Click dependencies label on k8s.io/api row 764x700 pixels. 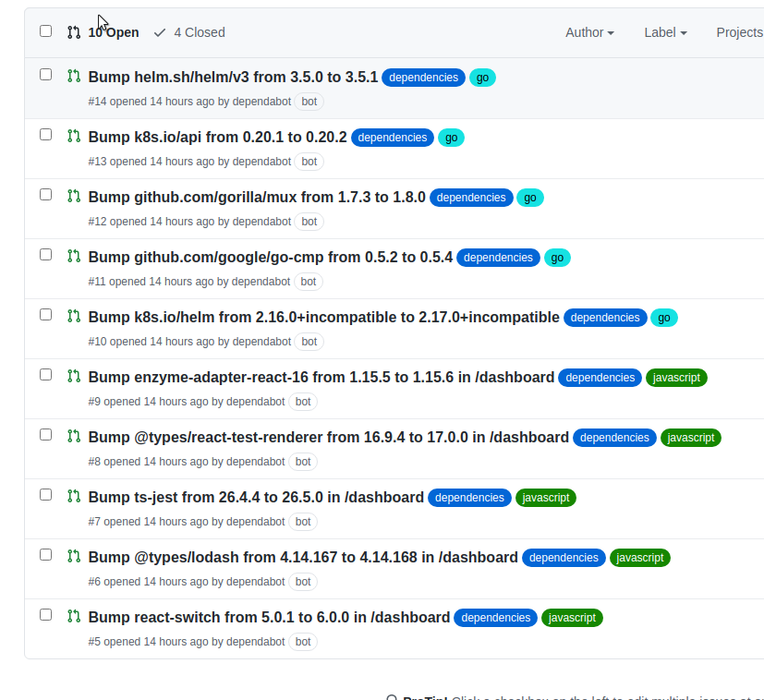click(x=393, y=138)
